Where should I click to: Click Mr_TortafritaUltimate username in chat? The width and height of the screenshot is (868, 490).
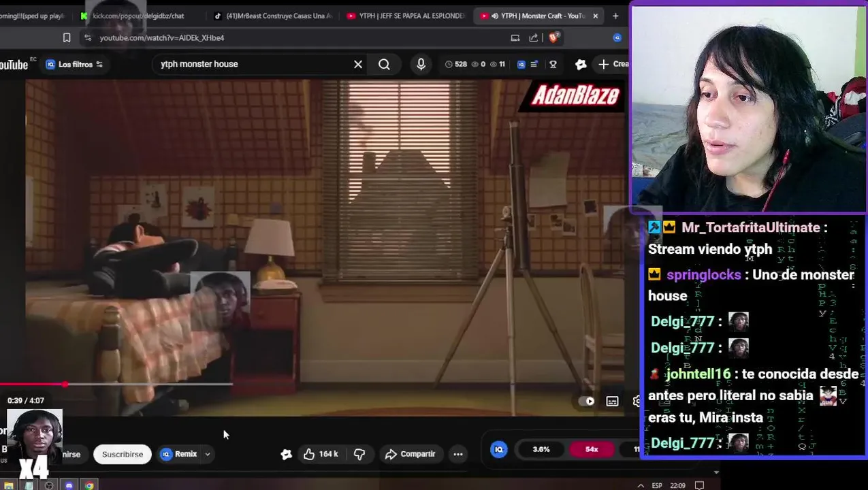tap(750, 227)
